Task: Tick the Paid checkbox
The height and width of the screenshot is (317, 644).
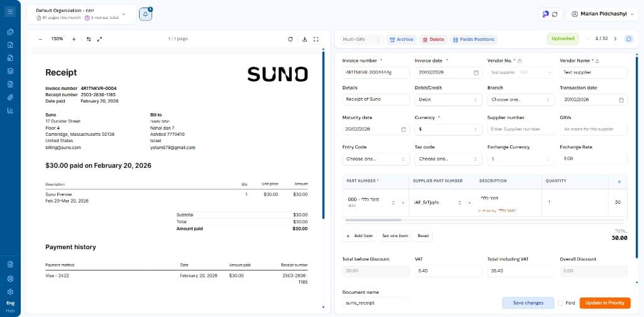Action: tap(561, 303)
